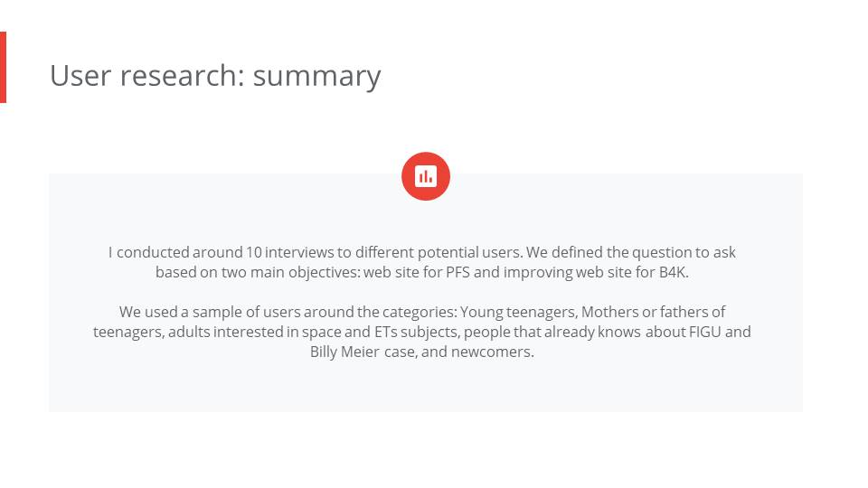Click the red bar chart icon
The height and width of the screenshot is (488, 868).
pyautogui.click(x=426, y=176)
